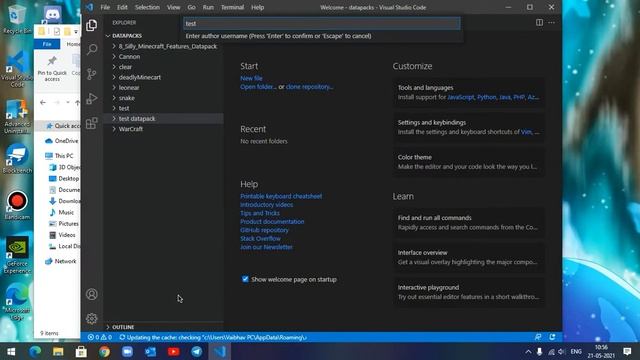640x360 pixels.
Task: Open the Edit menu
Action: click(x=122, y=7)
